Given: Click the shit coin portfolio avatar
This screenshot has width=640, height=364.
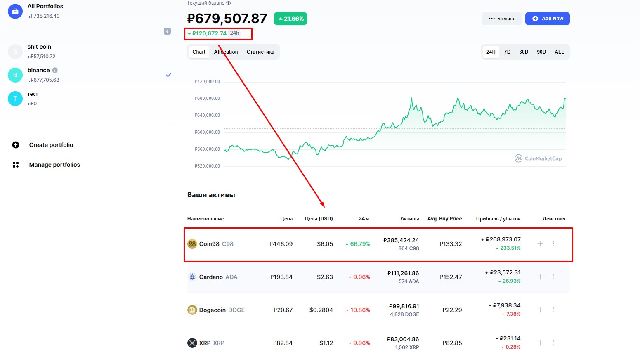Looking at the screenshot, I should point(15,52).
